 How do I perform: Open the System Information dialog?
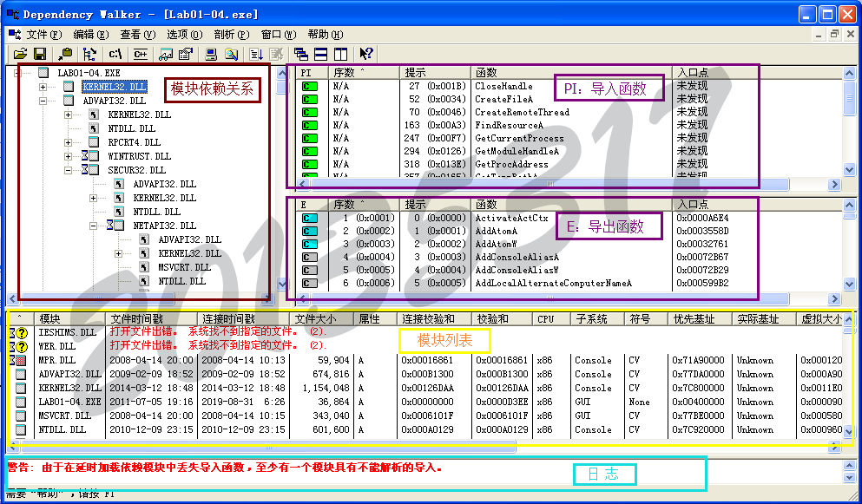[x=210, y=53]
